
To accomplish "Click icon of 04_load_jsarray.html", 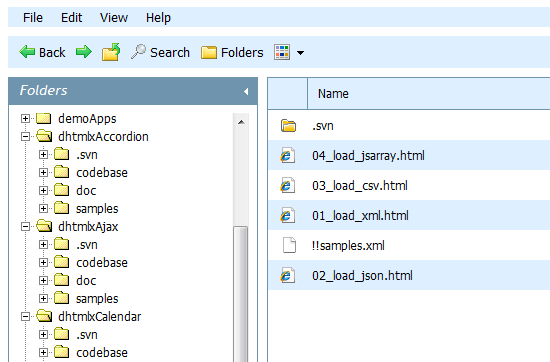I will 288,155.
